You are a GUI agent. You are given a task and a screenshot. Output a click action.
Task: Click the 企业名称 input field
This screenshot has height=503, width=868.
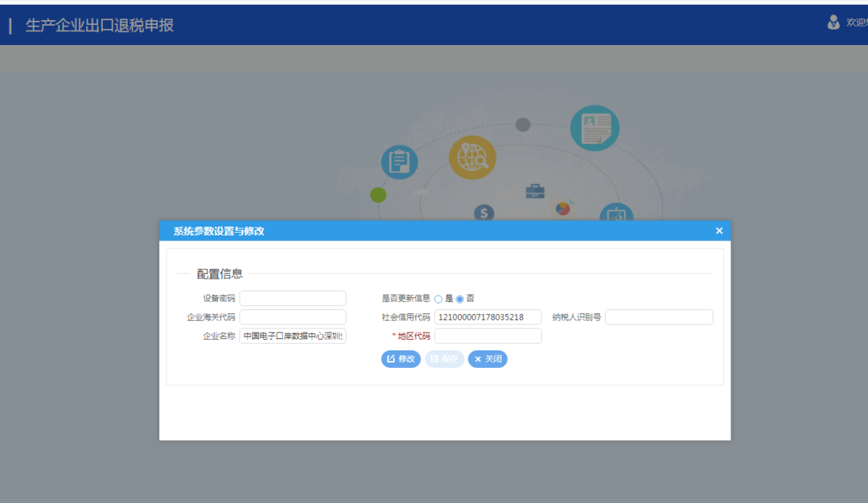click(x=293, y=336)
